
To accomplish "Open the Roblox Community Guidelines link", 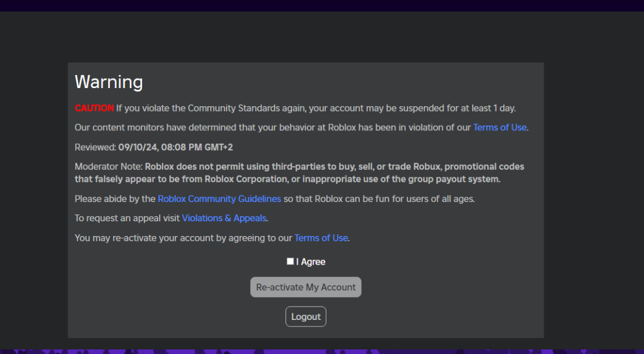I will (x=220, y=199).
